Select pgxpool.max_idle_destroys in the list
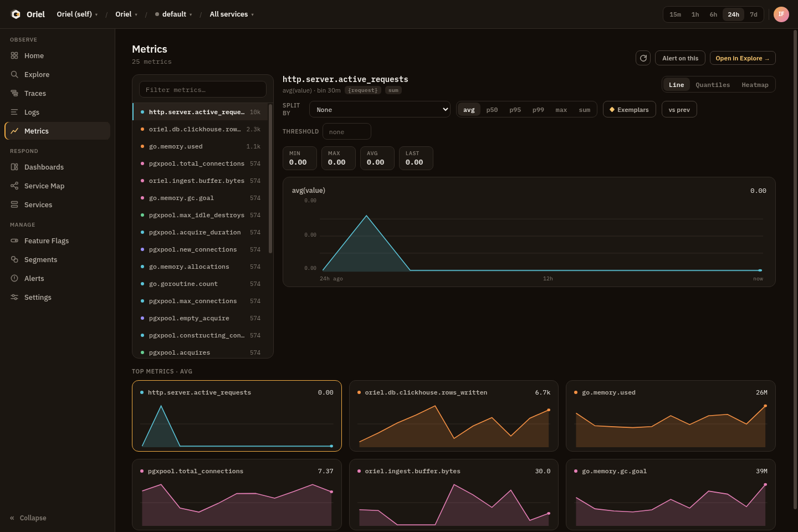The image size is (798, 532). pos(201,215)
